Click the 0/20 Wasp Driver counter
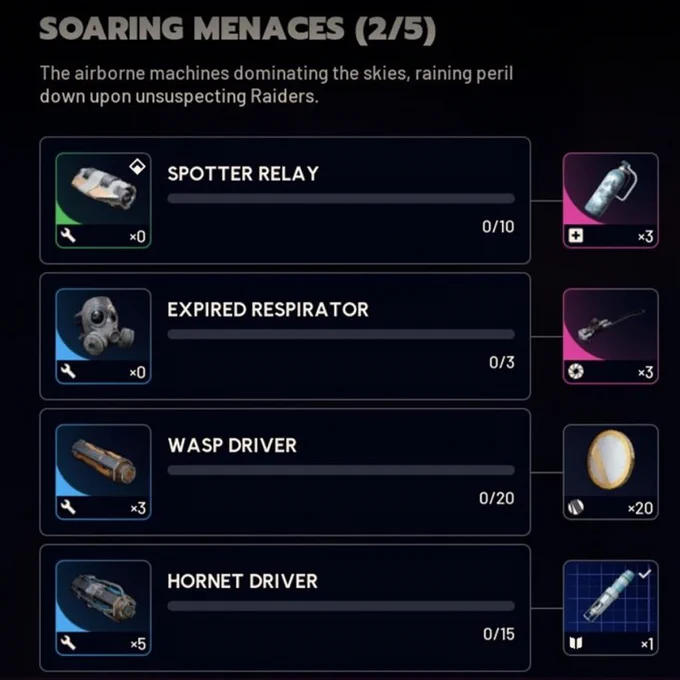Image resolution: width=680 pixels, height=680 pixels. (x=497, y=498)
